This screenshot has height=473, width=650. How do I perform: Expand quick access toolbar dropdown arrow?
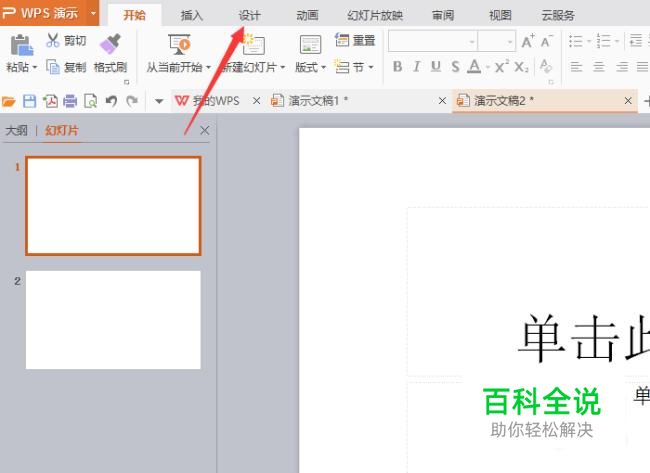[x=159, y=101]
